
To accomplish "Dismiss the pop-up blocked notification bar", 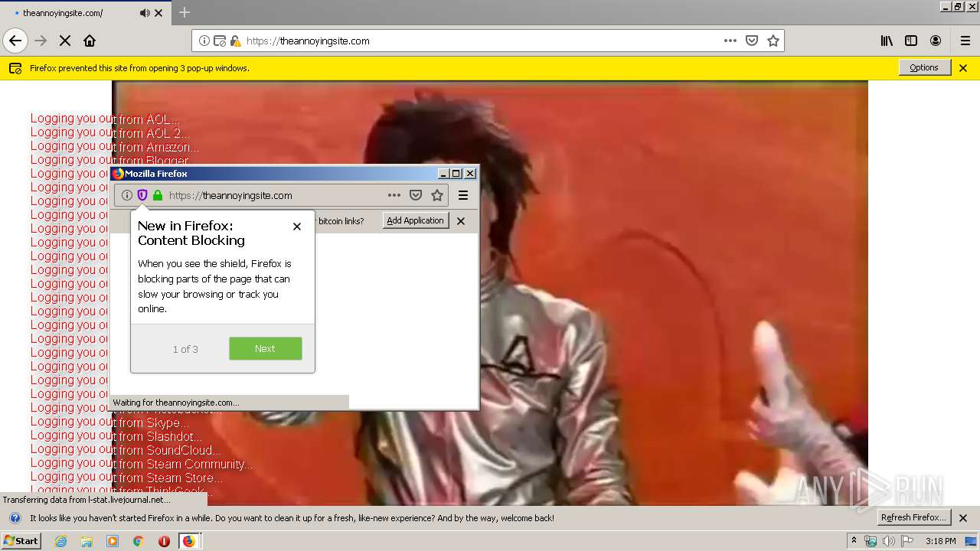I will (x=963, y=68).
